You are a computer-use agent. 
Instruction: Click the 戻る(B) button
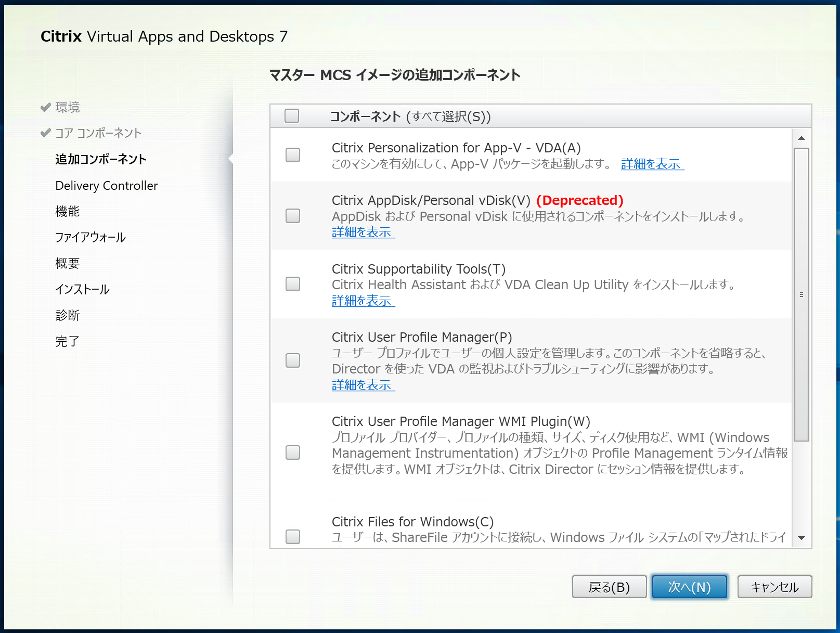click(x=609, y=586)
